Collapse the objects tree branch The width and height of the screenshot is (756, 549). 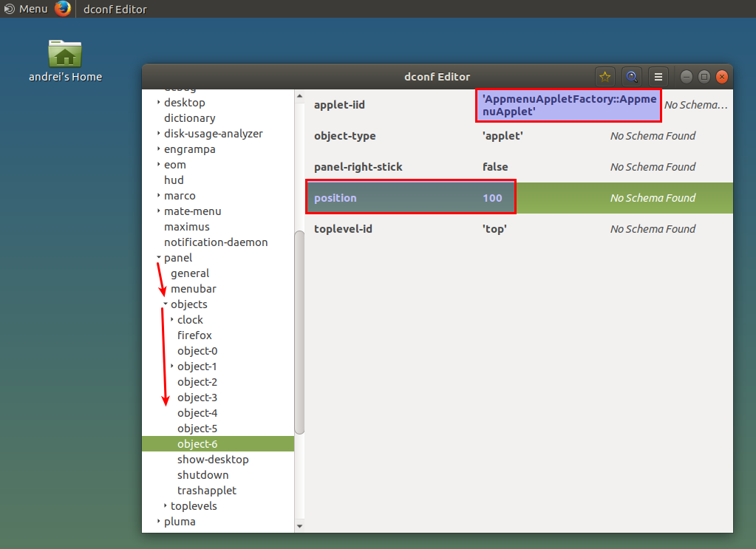coord(164,304)
